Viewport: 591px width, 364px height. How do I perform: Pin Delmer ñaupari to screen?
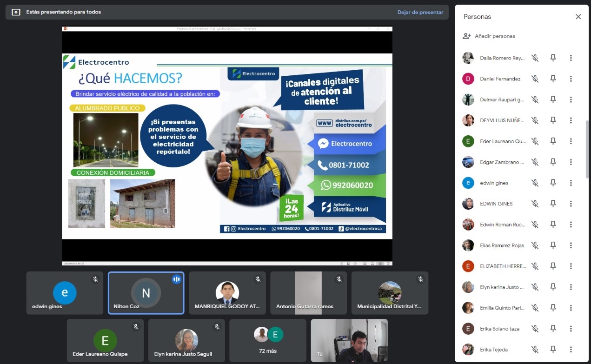[x=553, y=99]
